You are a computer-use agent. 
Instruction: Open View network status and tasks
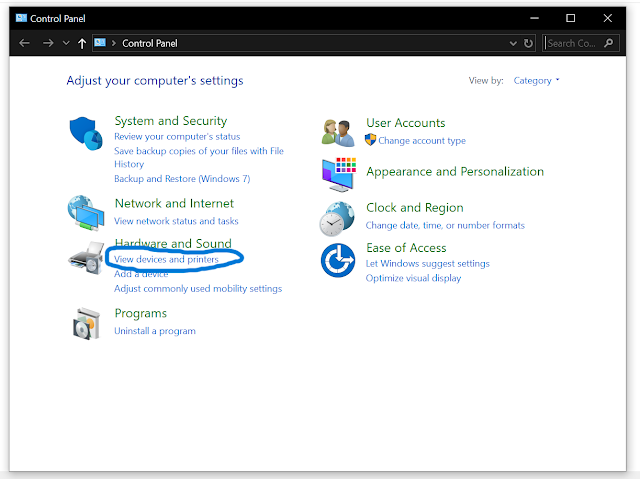[176, 221]
